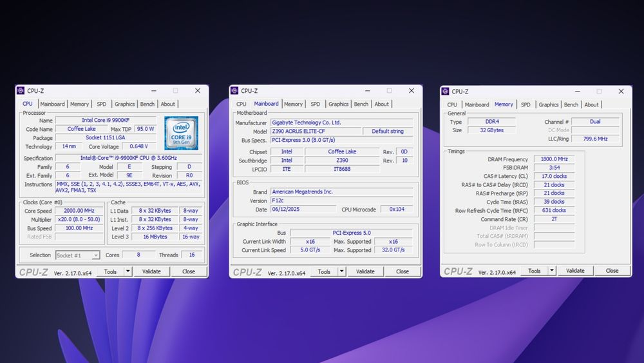Image resolution: width=644 pixels, height=363 pixels.
Task: Select SPD tab in the right Memory window
Action: click(526, 105)
